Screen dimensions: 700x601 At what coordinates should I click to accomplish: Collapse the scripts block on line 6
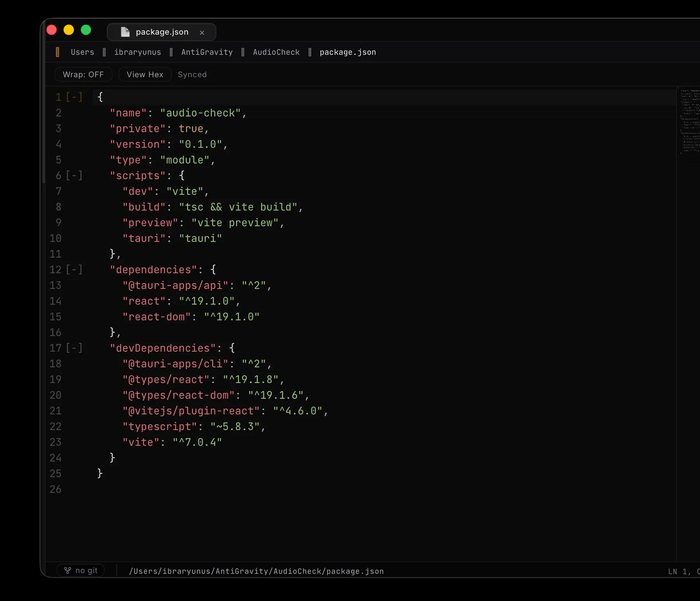[74, 175]
